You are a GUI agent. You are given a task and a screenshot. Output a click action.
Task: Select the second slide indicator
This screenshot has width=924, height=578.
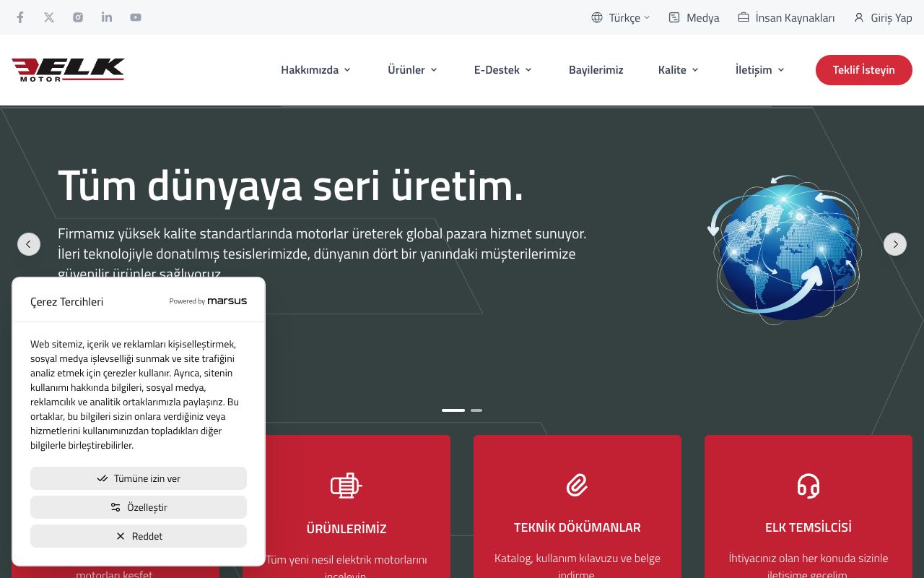[476, 410]
